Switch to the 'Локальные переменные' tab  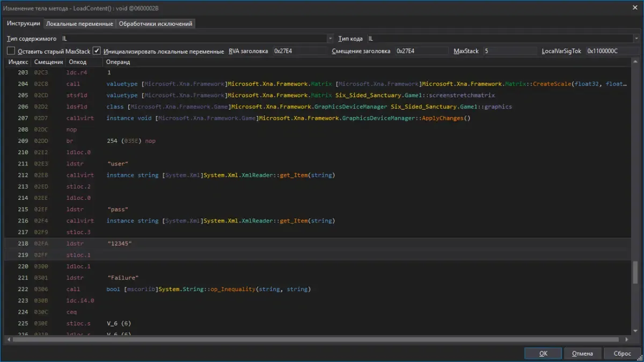79,24
